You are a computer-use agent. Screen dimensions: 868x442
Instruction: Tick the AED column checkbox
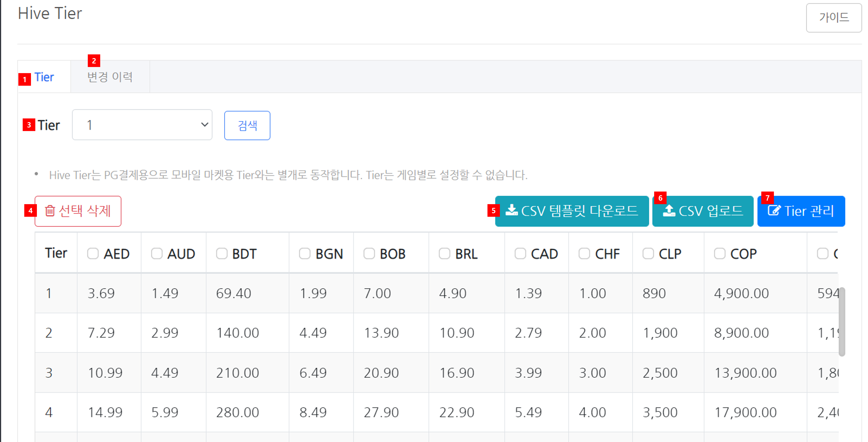pyautogui.click(x=93, y=253)
